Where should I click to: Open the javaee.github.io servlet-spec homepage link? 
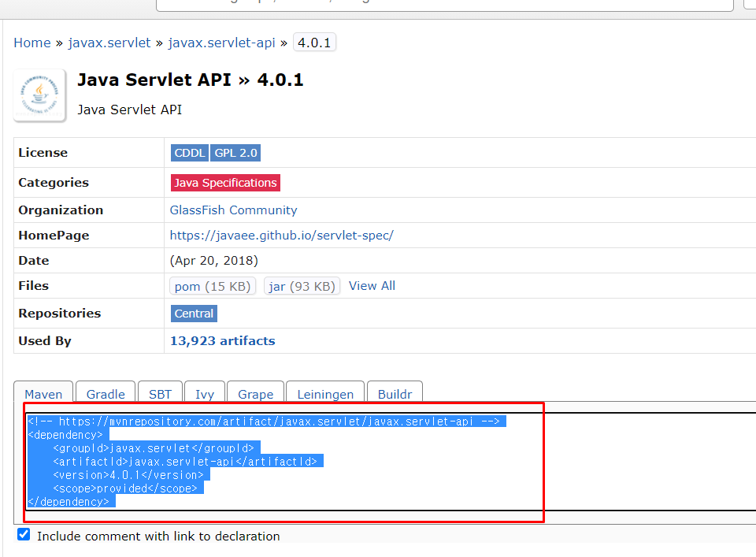coord(282,236)
